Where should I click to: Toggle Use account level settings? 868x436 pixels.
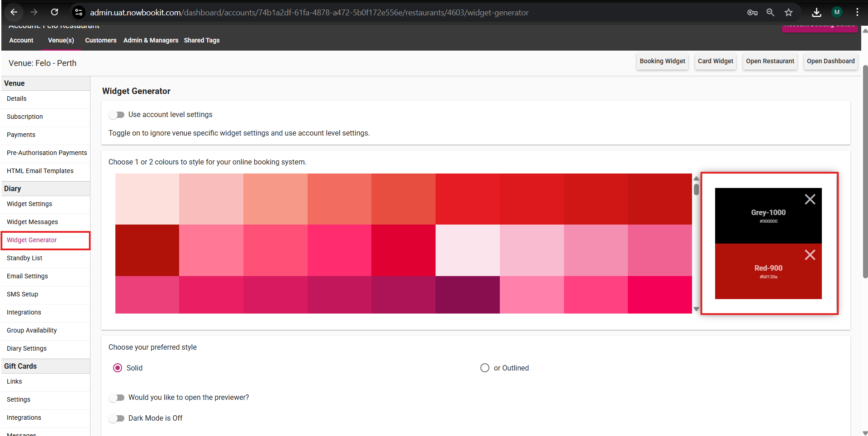click(x=117, y=115)
